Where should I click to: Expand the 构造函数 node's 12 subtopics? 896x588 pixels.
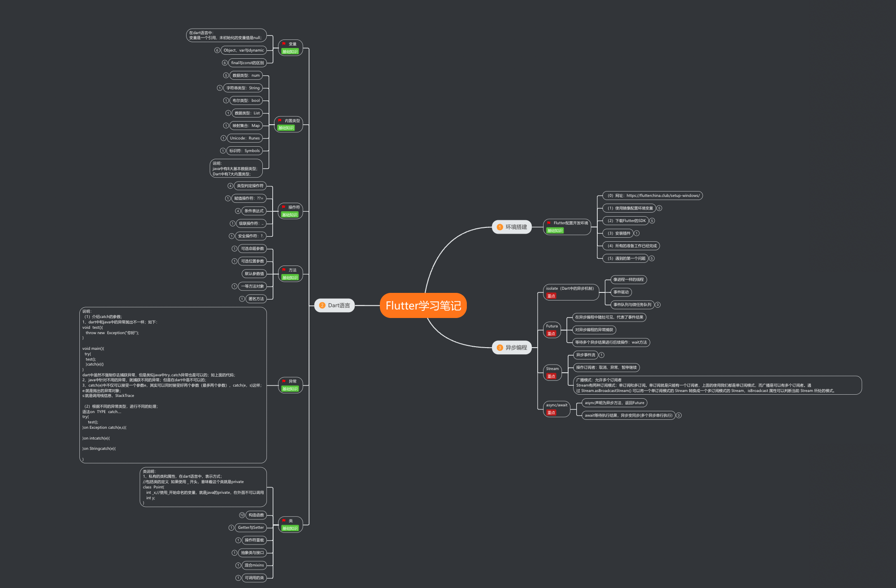coord(242,515)
